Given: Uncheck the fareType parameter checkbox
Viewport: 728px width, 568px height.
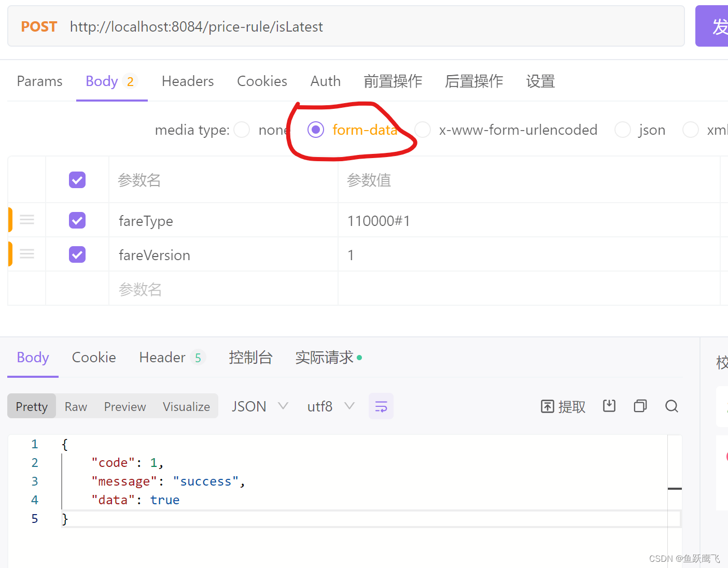Looking at the screenshot, I should (x=77, y=220).
